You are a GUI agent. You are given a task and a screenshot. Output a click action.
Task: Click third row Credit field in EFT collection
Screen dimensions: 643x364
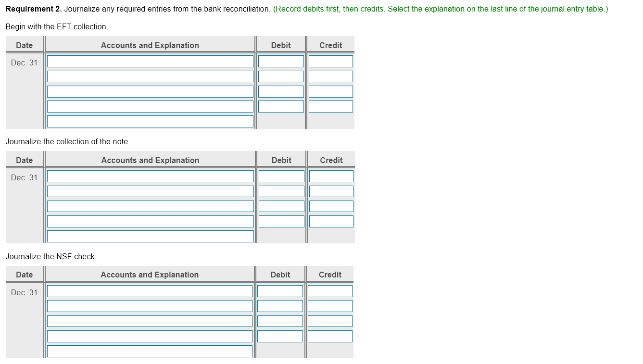(331, 91)
